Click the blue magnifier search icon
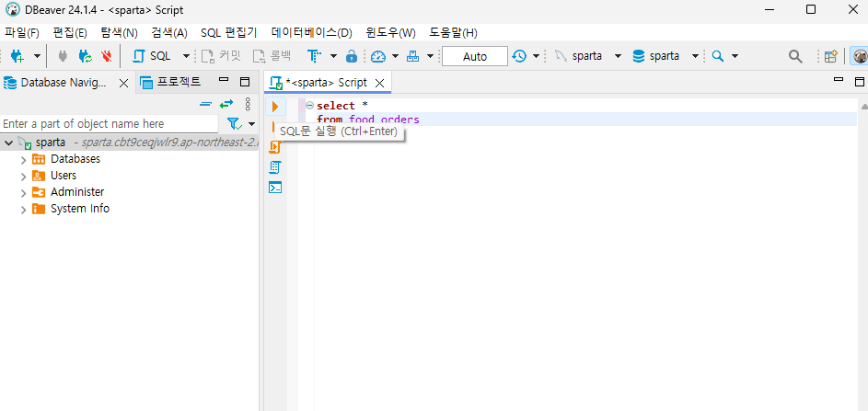The height and width of the screenshot is (411, 868). (x=718, y=56)
